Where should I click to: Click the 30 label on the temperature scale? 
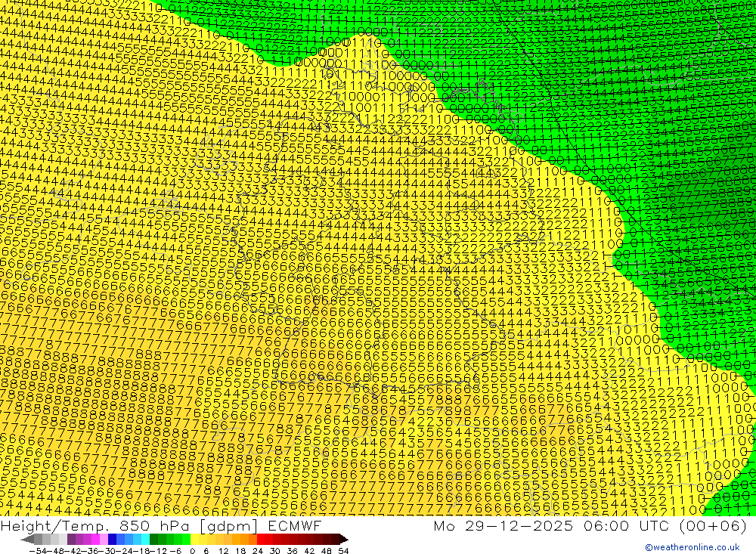(275, 551)
